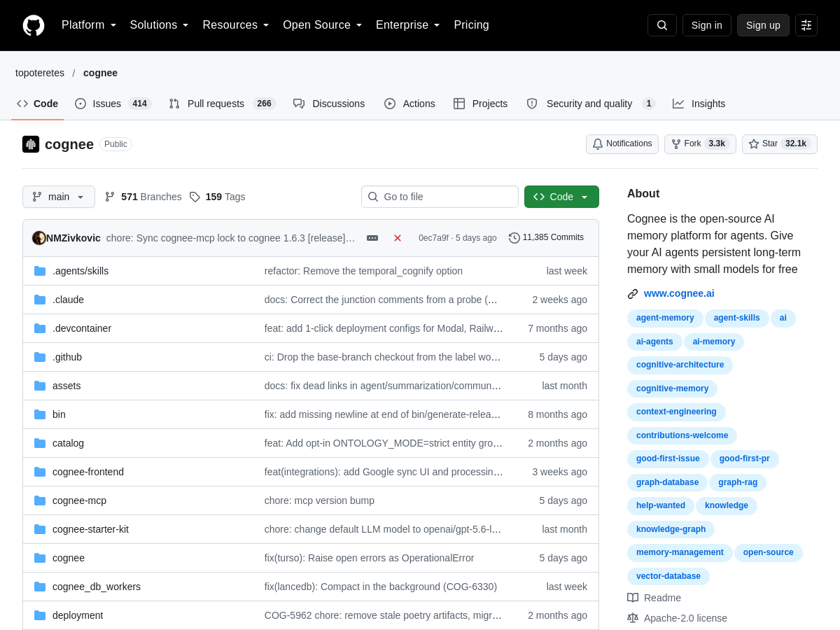The width and height of the screenshot is (840, 630).
Task: Switch to the Actions tab
Action: [x=409, y=104]
